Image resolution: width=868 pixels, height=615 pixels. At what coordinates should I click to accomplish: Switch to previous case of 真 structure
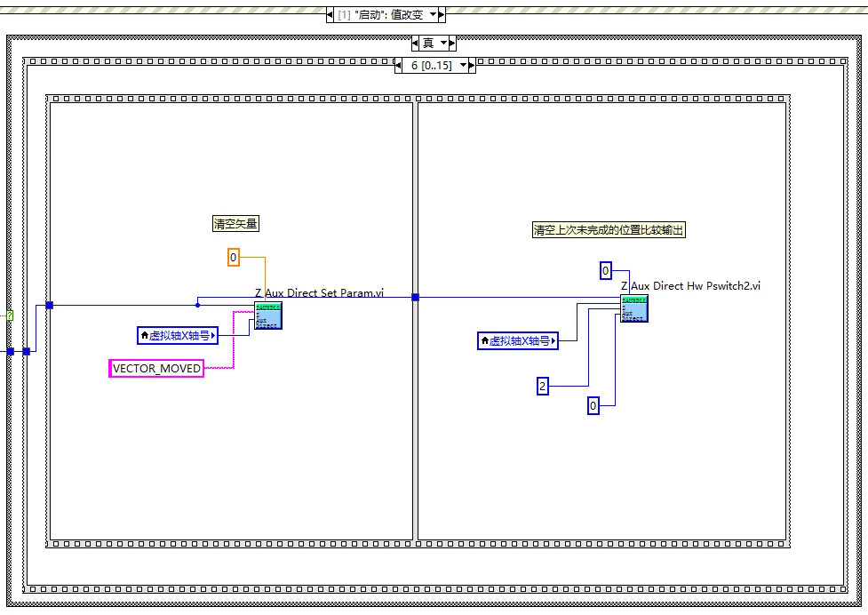click(415, 43)
